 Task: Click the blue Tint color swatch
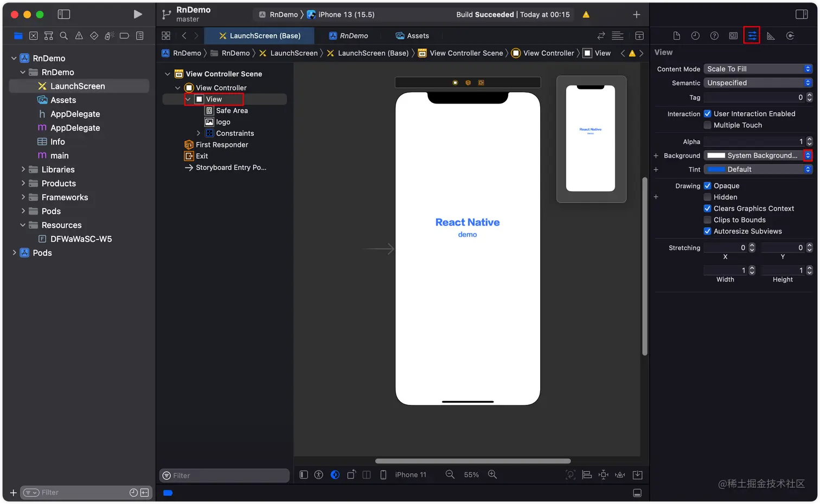coord(716,170)
